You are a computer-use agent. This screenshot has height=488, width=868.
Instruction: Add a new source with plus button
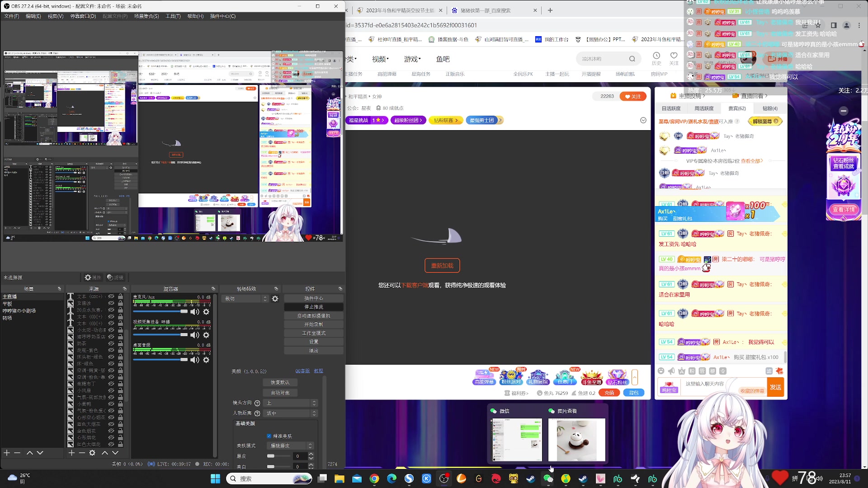click(x=71, y=453)
